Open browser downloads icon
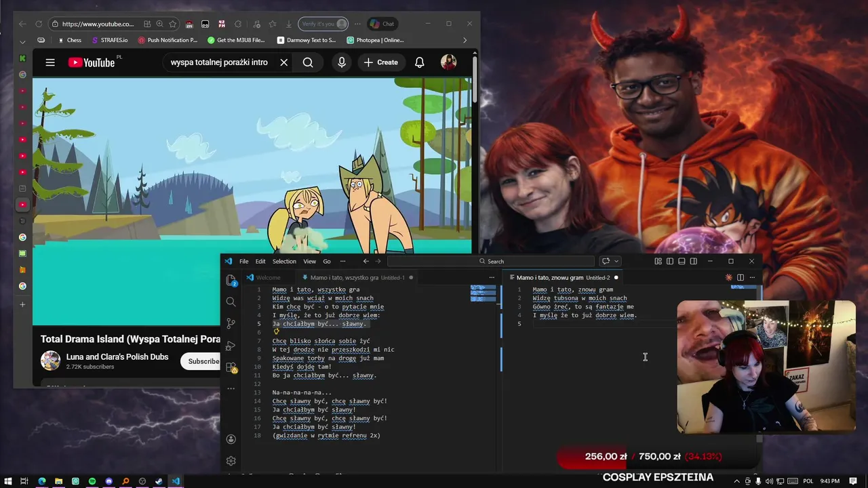 click(289, 24)
